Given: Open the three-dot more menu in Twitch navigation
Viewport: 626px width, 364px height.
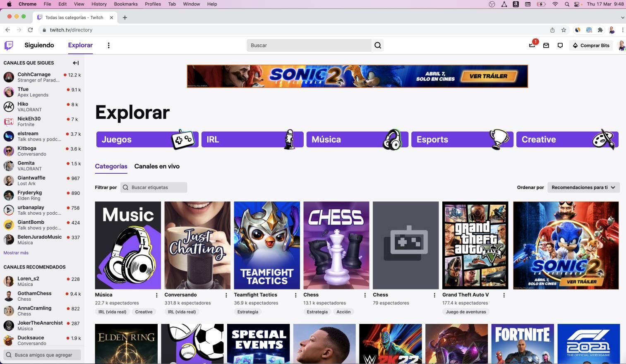Looking at the screenshot, I should [x=108, y=45].
